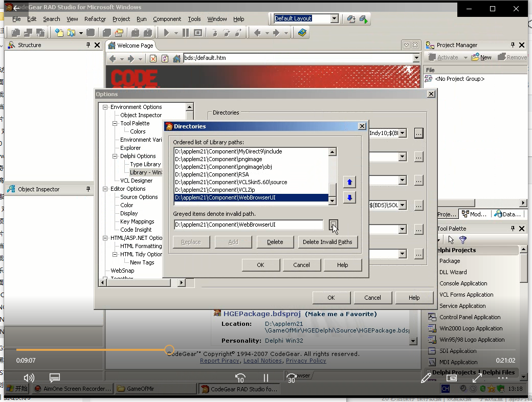Click Delete button in Directories dialog

point(275,242)
